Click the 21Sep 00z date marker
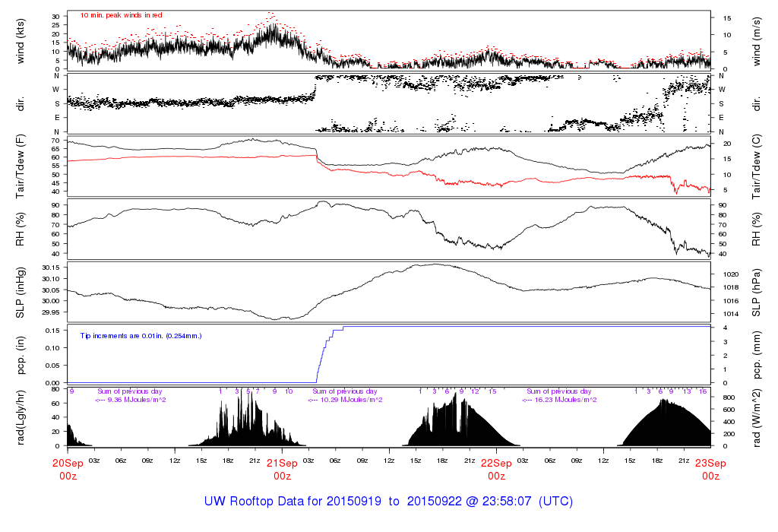The height and width of the screenshot is (532, 778). (x=282, y=469)
